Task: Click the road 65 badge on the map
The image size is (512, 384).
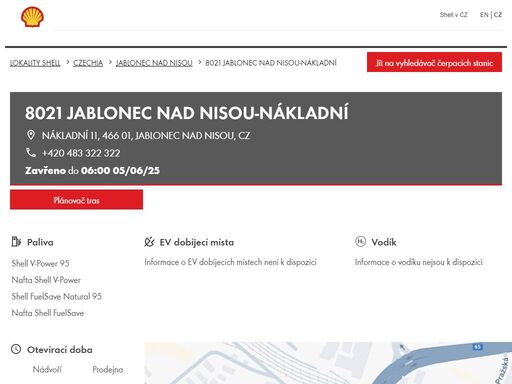Action: tap(478, 347)
